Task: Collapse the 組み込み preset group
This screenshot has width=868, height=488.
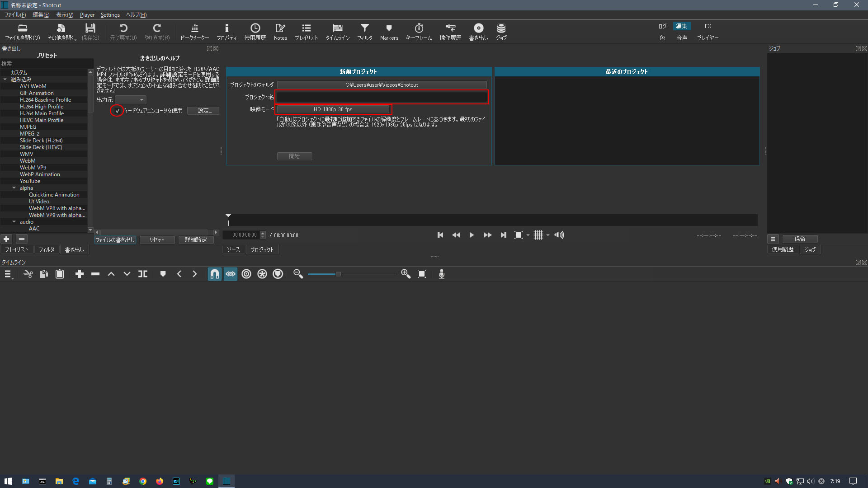Action: tap(5, 80)
